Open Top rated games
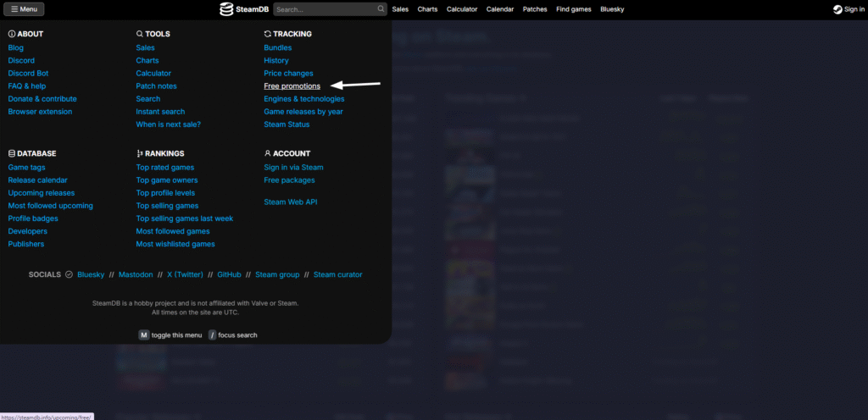Viewport: 868px width, 420px height. (165, 168)
